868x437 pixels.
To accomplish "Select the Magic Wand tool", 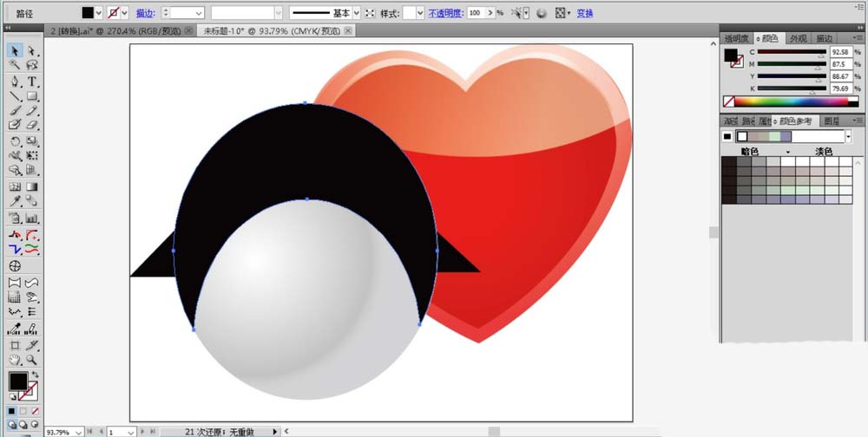I will click(x=15, y=65).
